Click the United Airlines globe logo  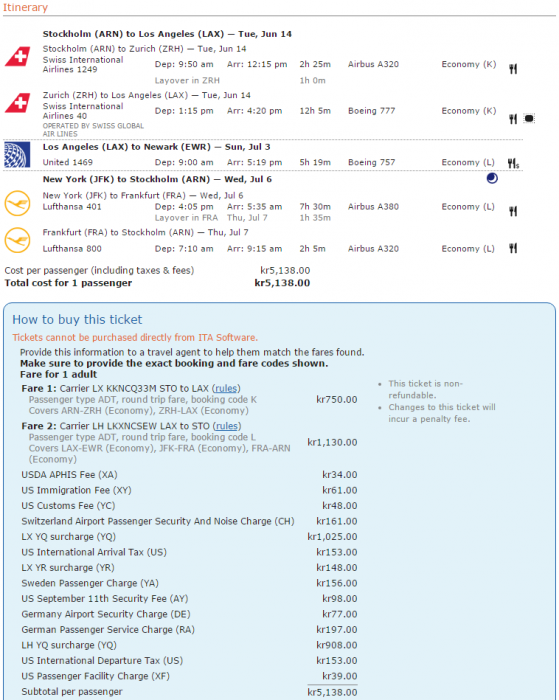pos(17,154)
